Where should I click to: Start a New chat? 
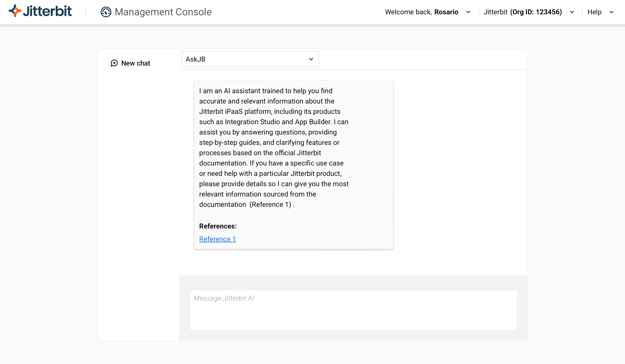pos(130,63)
